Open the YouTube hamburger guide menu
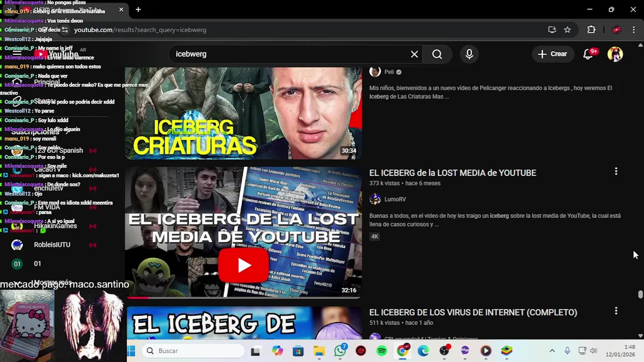The height and width of the screenshot is (362, 644). pos(17,54)
